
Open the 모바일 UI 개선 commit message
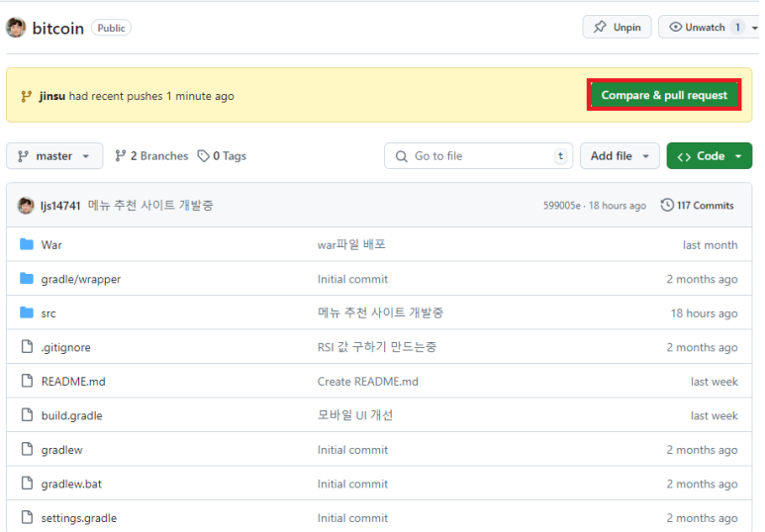(x=354, y=415)
